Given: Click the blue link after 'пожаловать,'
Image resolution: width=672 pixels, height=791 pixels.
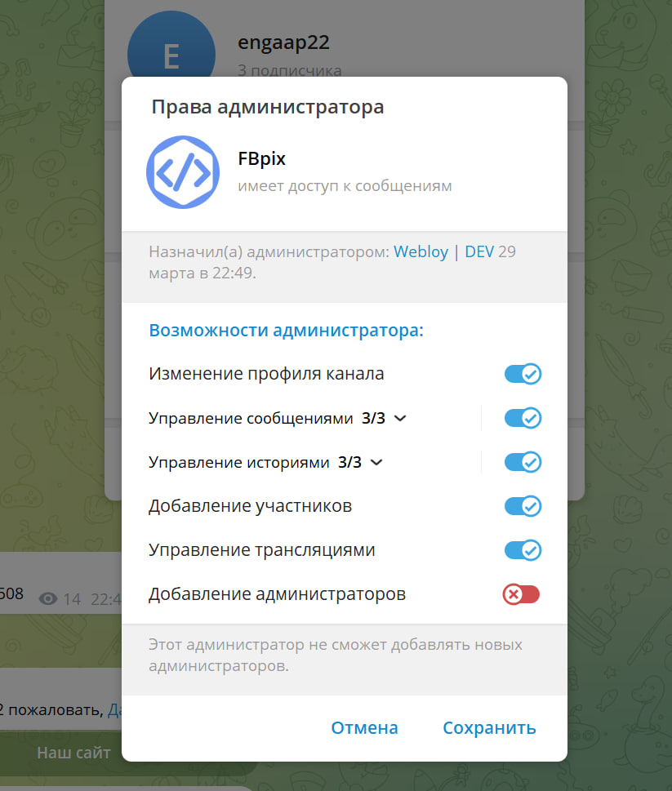Looking at the screenshot, I should point(115,710).
